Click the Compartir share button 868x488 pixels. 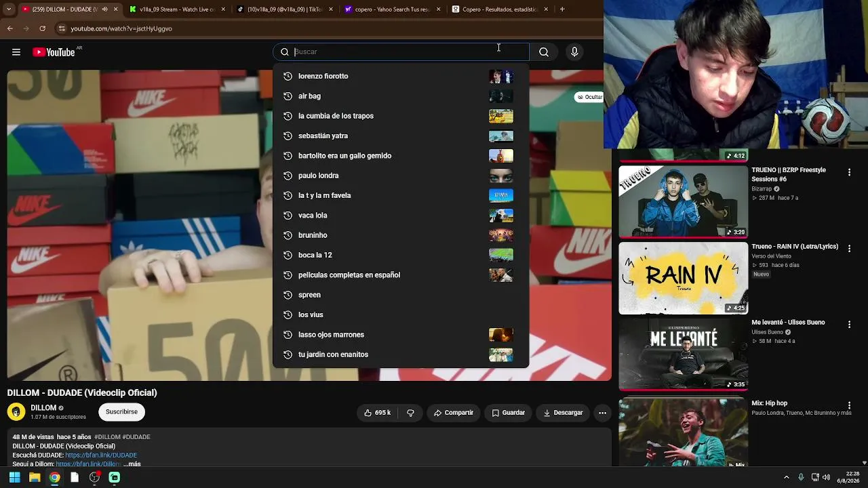coord(454,413)
